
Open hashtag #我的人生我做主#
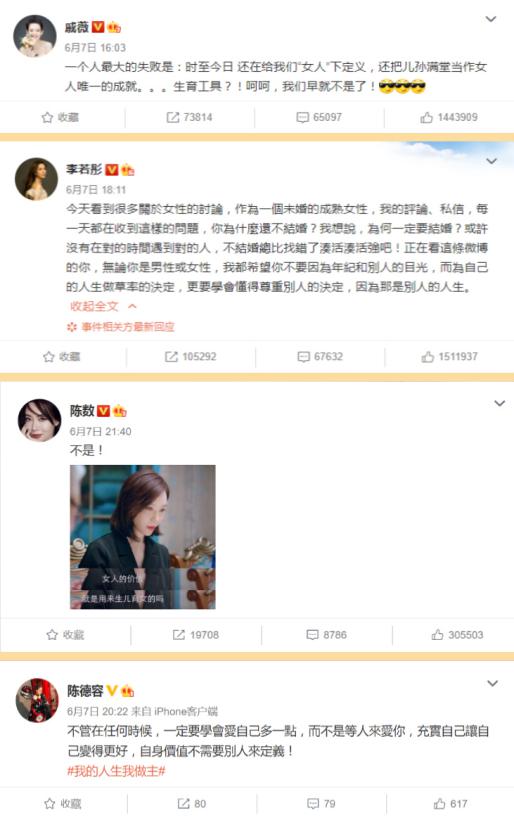click(x=116, y=771)
